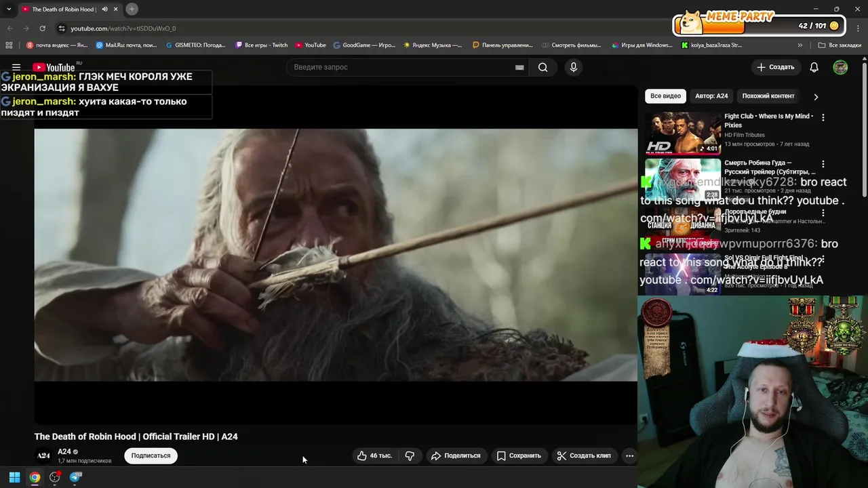Viewport: 868px width, 488px height.
Task: Open the YouTube hamburger guide menu
Action: 16,67
